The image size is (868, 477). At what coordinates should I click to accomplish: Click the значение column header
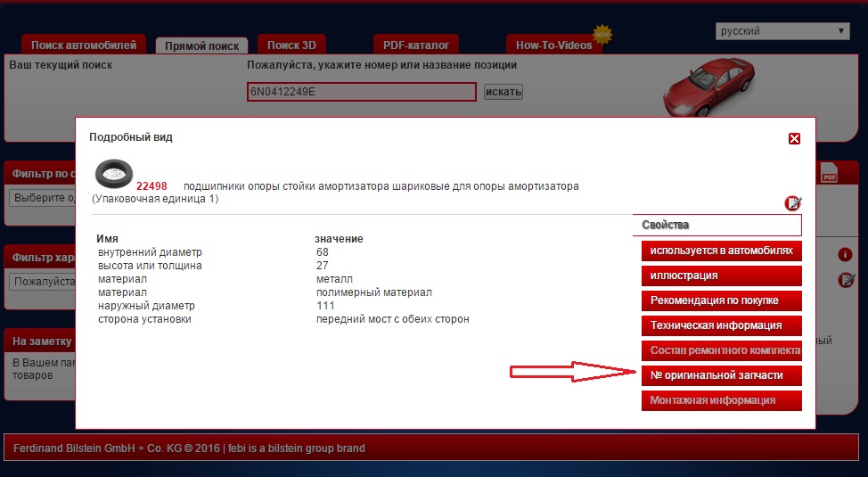tap(339, 239)
